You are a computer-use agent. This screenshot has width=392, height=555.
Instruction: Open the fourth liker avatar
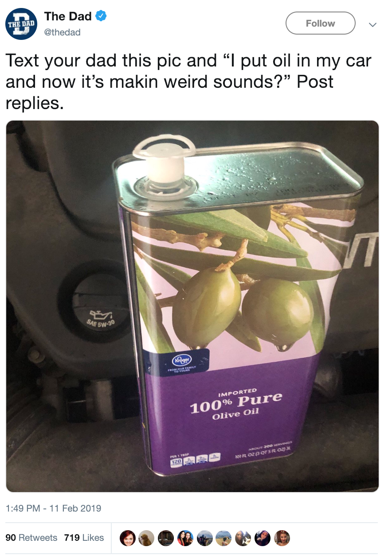(185, 538)
